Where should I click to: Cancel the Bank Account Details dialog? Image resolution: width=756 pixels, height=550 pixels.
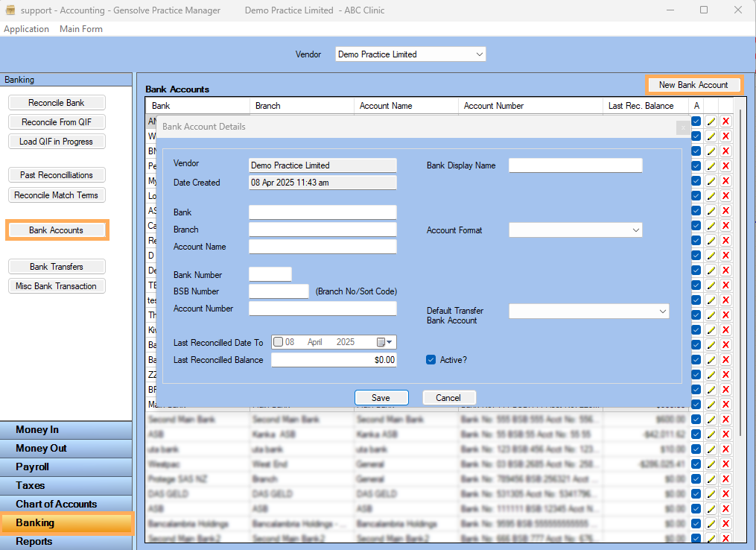(449, 397)
